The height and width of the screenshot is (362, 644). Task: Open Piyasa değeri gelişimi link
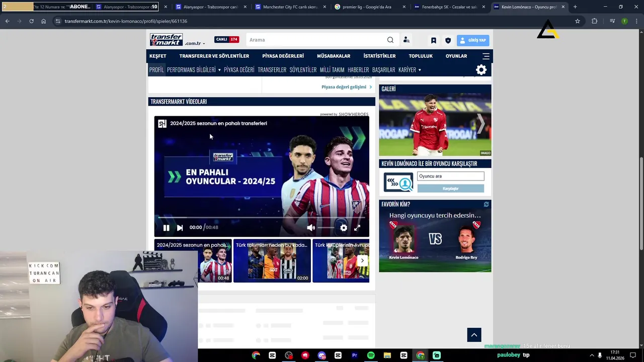click(347, 87)
